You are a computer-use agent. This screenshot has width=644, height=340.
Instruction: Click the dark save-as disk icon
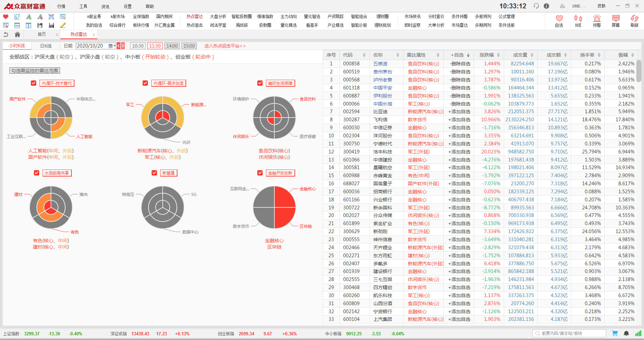[51, 25]
